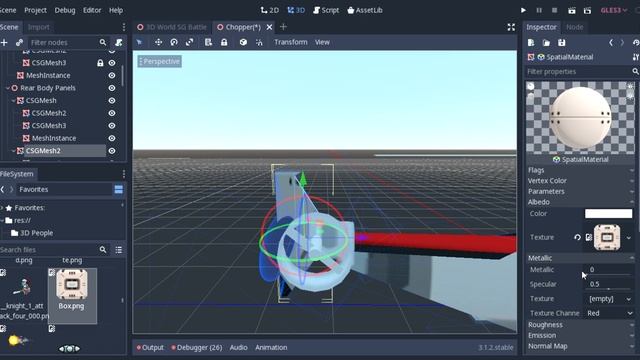640x360 pixels.
Task: Switch to the Import tab
Action: click(x=39, y=27)
